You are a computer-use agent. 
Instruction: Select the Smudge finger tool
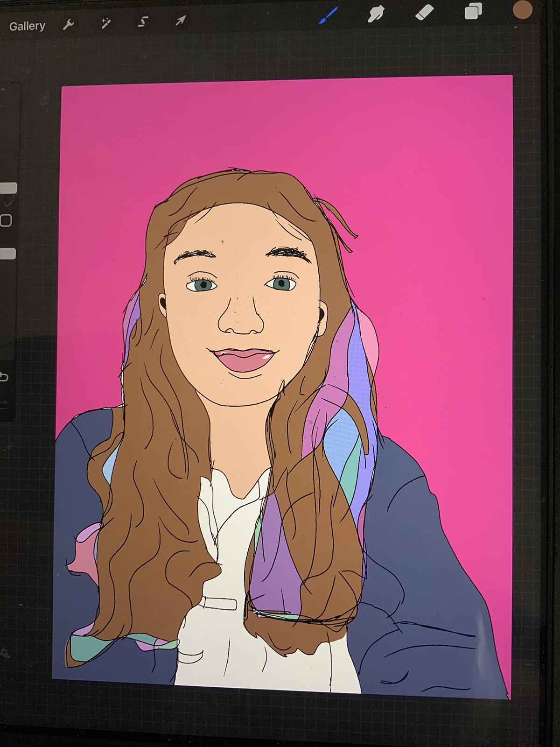pyautogui.click(x=376, y=14)
